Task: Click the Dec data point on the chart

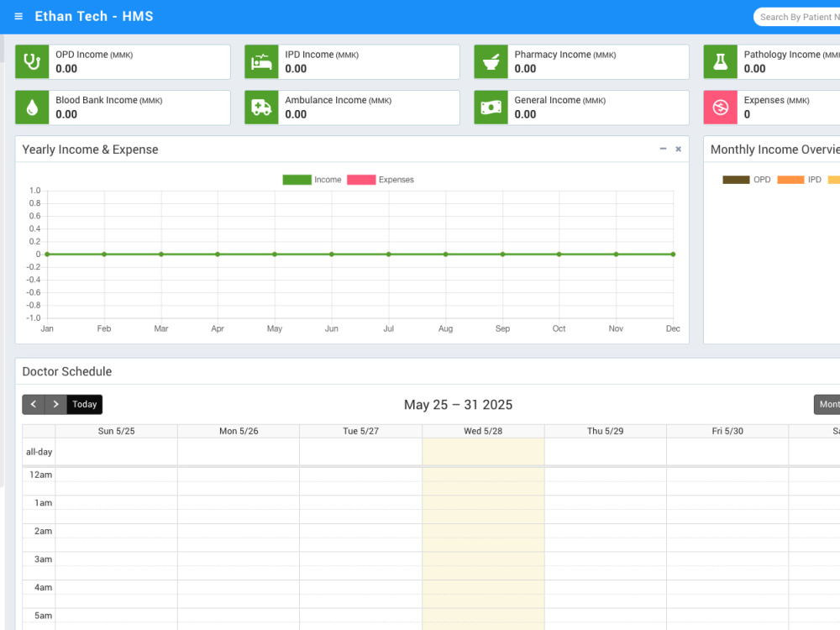Action: (673, 255)
